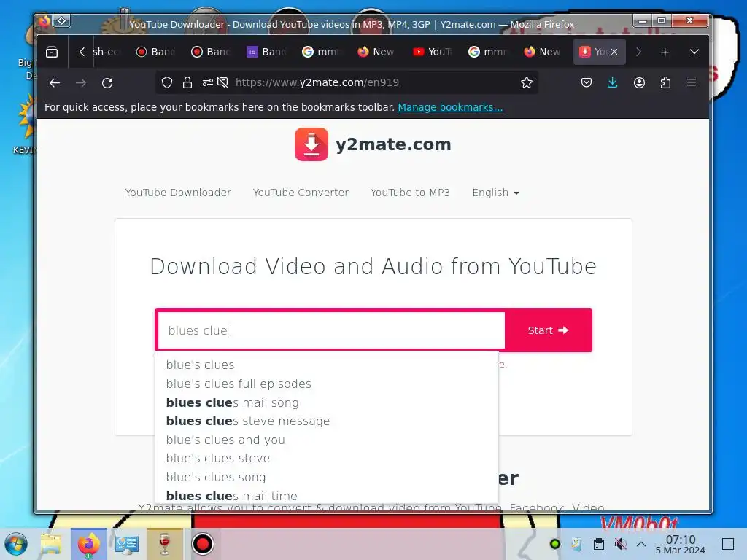
Task: Select suggestion "blues clues steve message"
Action: [327, 421]
